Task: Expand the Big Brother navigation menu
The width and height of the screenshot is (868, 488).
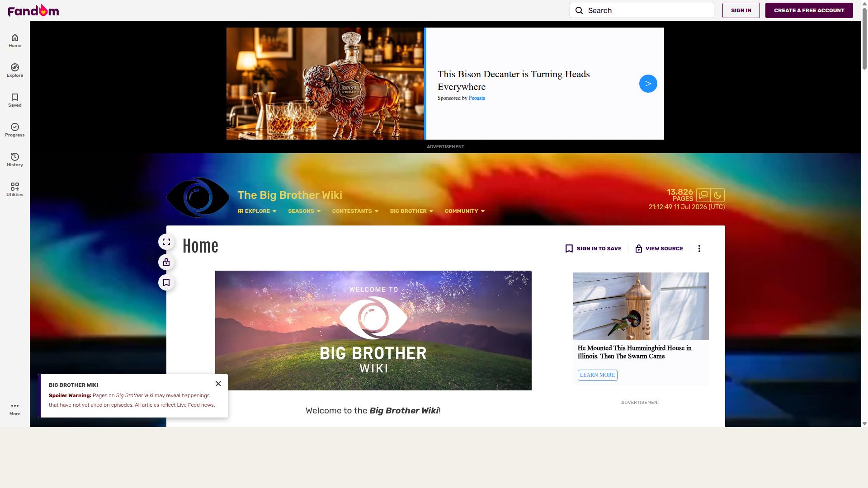Action: tap(411, 211)
